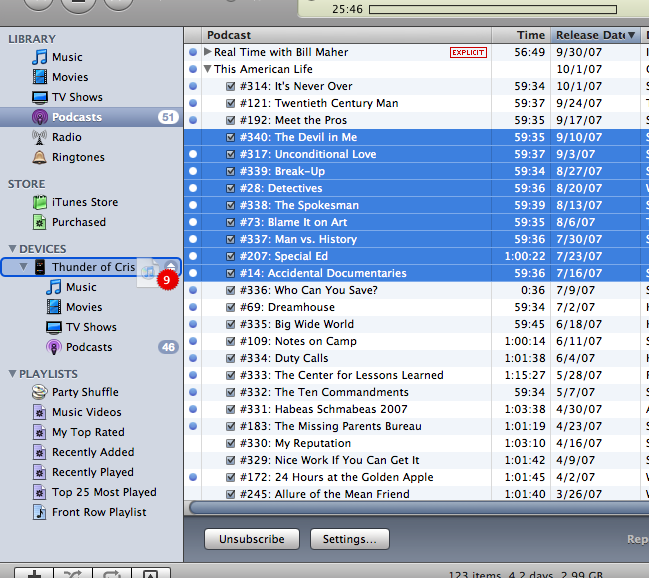The width and height of the screenshot is (649, 578).
Task: Uncheck #340: The Devil in Me
Action: pos(231,137)
